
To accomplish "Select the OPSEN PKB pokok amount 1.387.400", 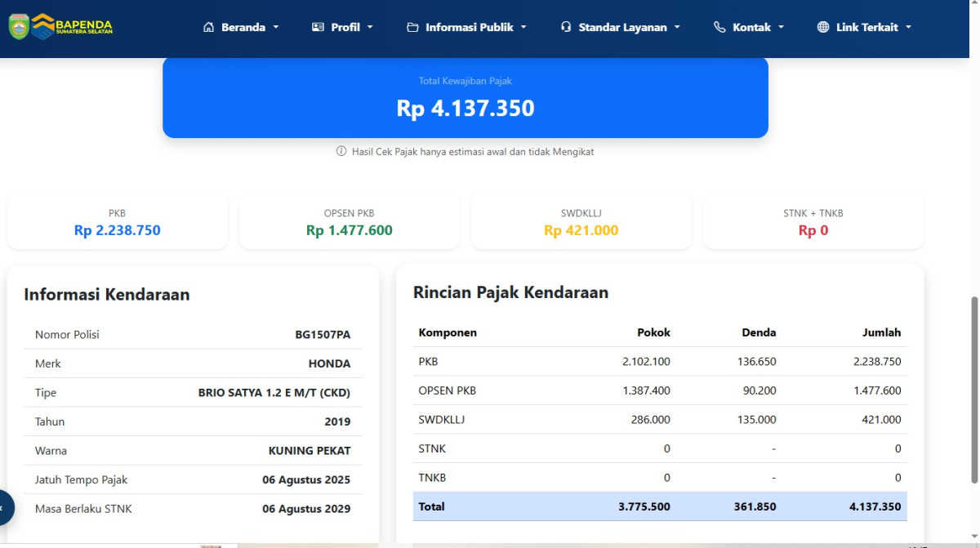I will [646, 390].
